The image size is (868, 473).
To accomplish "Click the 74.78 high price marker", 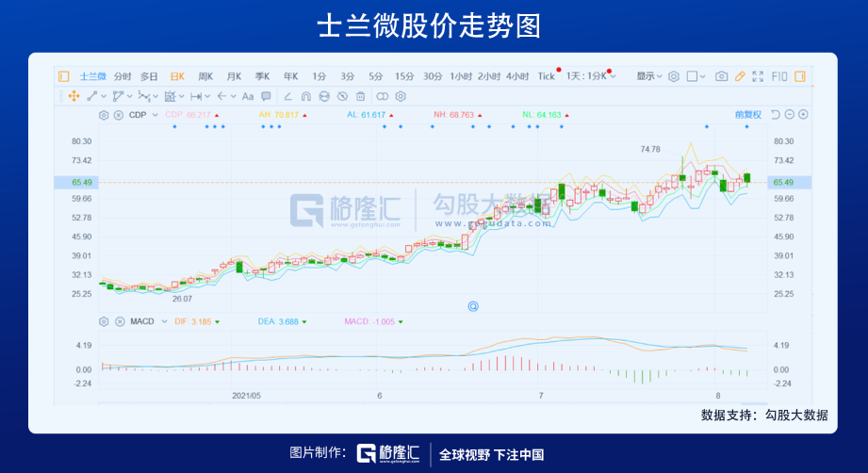I will tap(650, 149).
